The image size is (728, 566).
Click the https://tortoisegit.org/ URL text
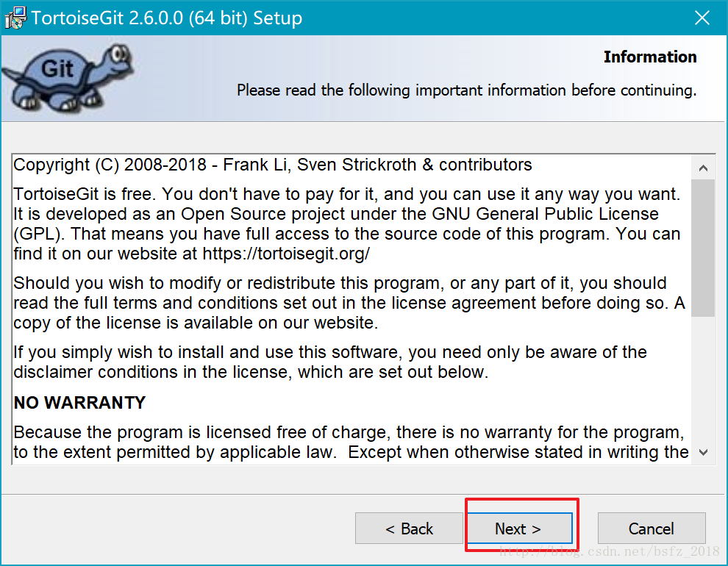[286, 254]
